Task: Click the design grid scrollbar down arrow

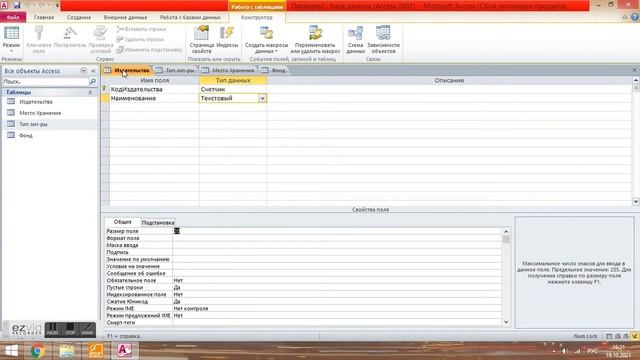Action: pos(636,202)
